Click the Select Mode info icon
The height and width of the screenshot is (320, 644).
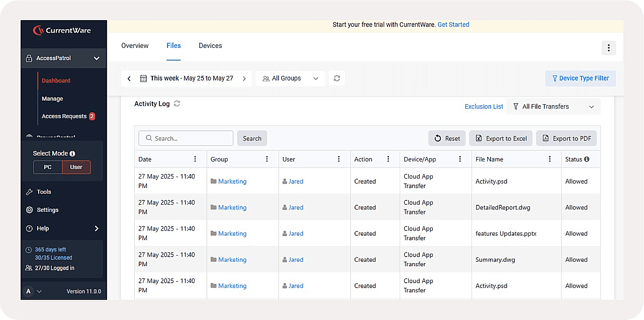coord(72,153)
